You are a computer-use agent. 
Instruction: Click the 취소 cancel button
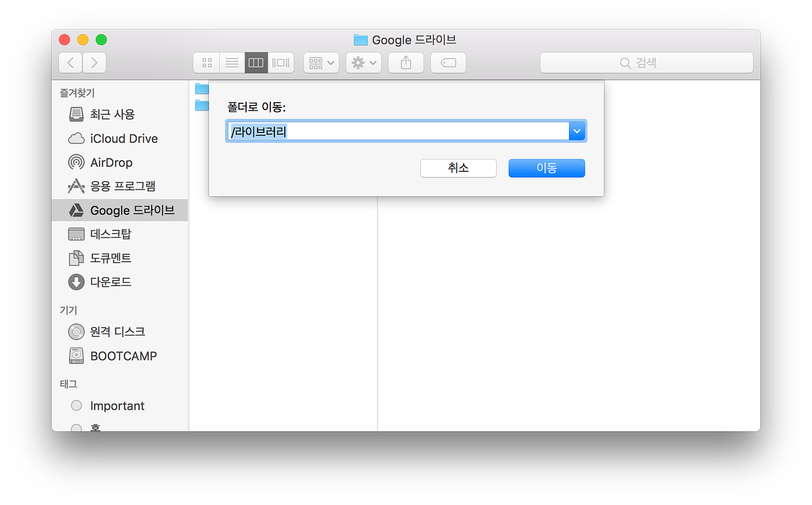click(x=458, y=168)
